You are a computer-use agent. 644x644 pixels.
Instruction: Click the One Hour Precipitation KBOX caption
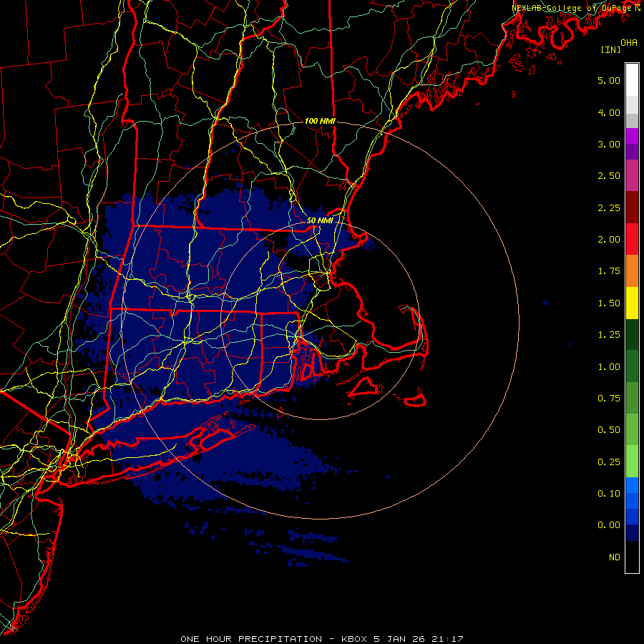322,639
